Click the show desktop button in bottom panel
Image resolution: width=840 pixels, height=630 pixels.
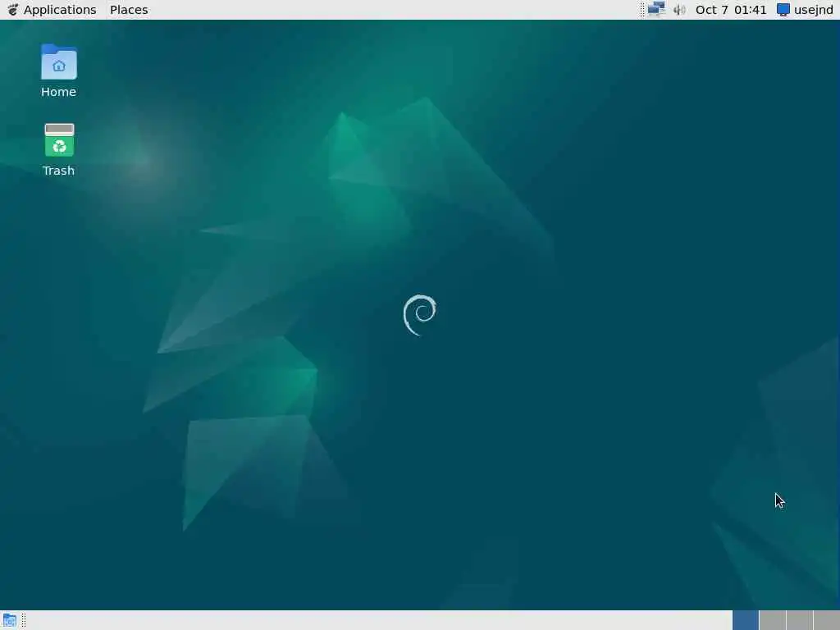click(10, 620)
